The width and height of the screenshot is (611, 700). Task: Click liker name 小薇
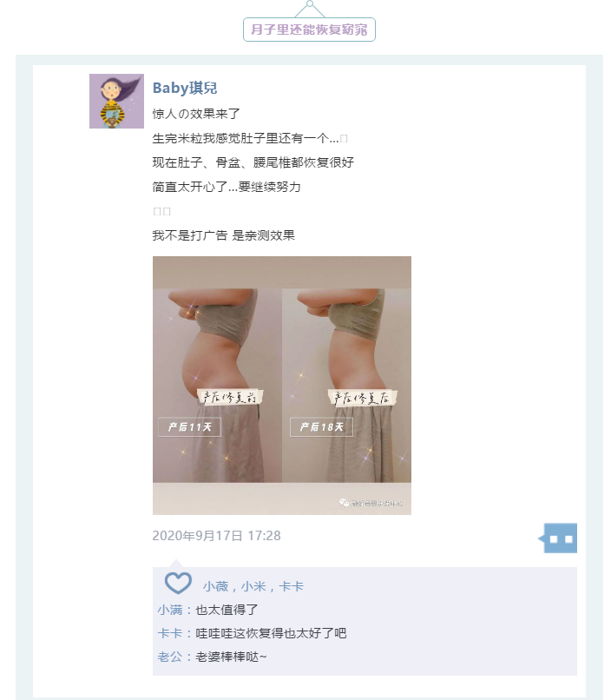(x=215, y=586)
